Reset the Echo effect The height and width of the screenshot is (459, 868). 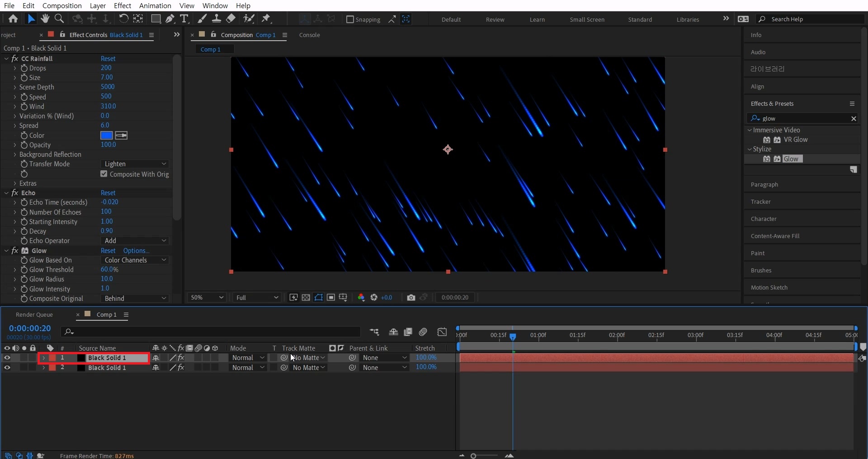pyautogui.click(x=108, y=193)
